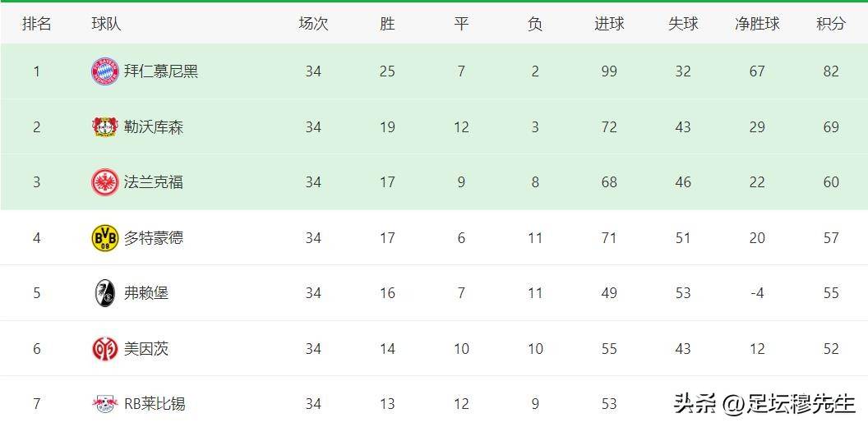
Task: Click the Borussia Dortmund BVB badge
Action: point(105,238)
